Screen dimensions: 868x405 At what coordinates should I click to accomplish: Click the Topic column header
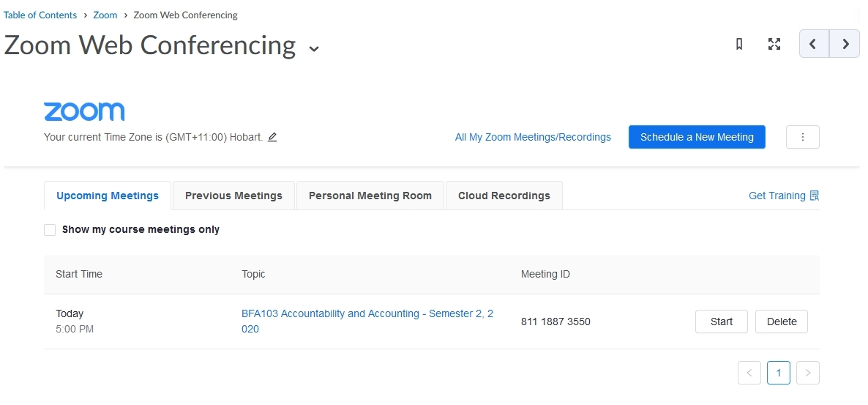tap(253, 274)
